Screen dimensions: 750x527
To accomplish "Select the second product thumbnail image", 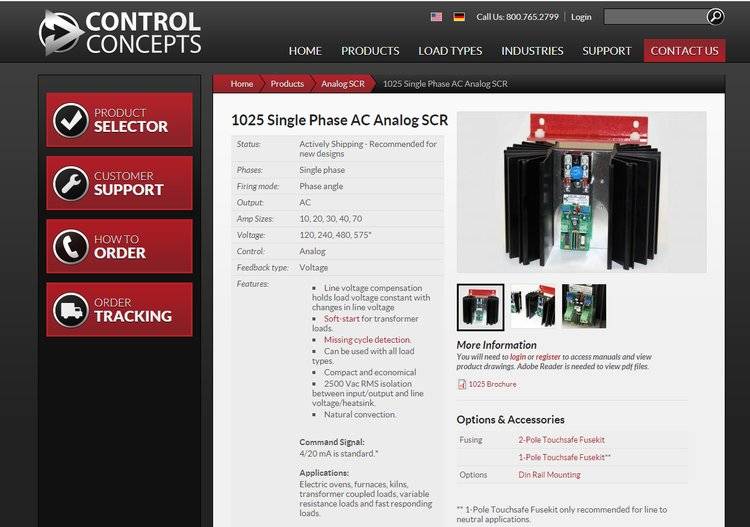I will [532, 306].
